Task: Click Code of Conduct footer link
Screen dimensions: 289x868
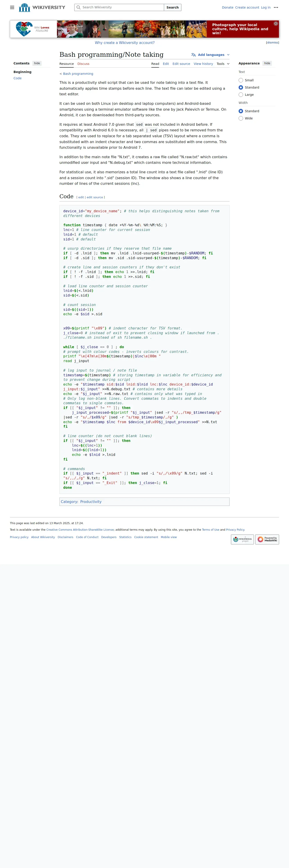Action: point(87,537)
